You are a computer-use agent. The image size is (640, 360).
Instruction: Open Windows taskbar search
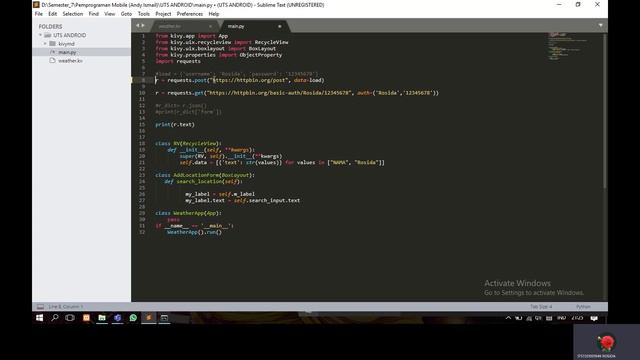pyautogui.click(x=55, y=318)
